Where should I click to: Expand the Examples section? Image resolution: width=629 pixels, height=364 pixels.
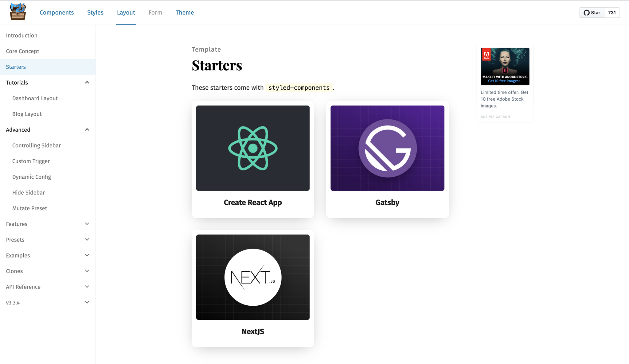[48, 255]
